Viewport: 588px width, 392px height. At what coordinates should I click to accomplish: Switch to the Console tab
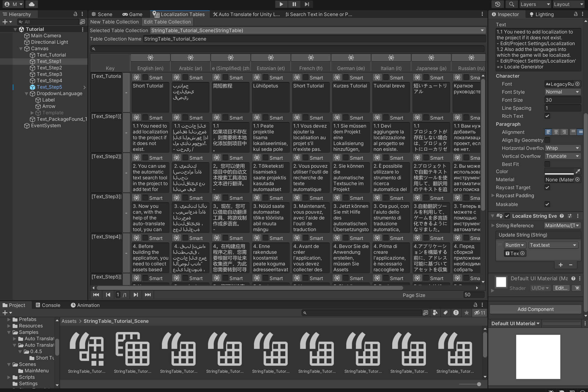point(48,305)
